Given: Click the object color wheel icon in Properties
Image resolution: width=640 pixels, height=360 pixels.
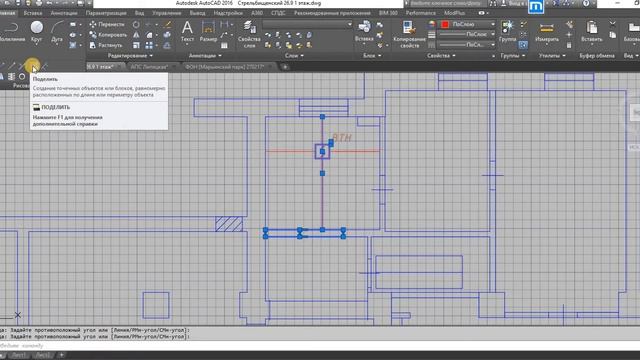Looking at the screenshot, I should pos(432,24).
